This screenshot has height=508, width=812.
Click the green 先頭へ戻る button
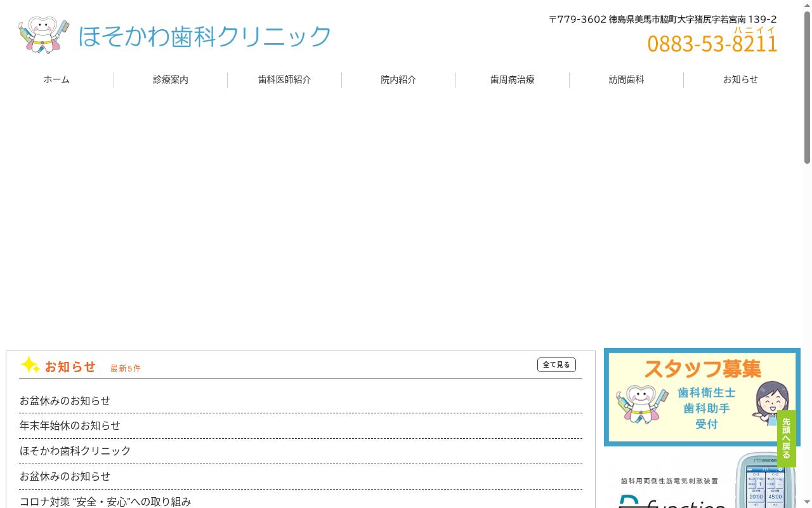pos(787,439)
